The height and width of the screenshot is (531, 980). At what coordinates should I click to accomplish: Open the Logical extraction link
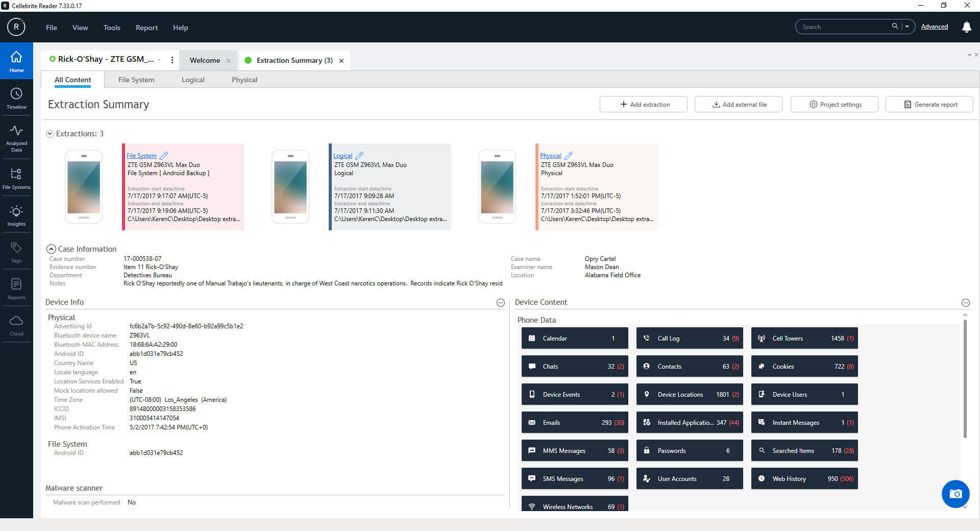click(342, 156)
